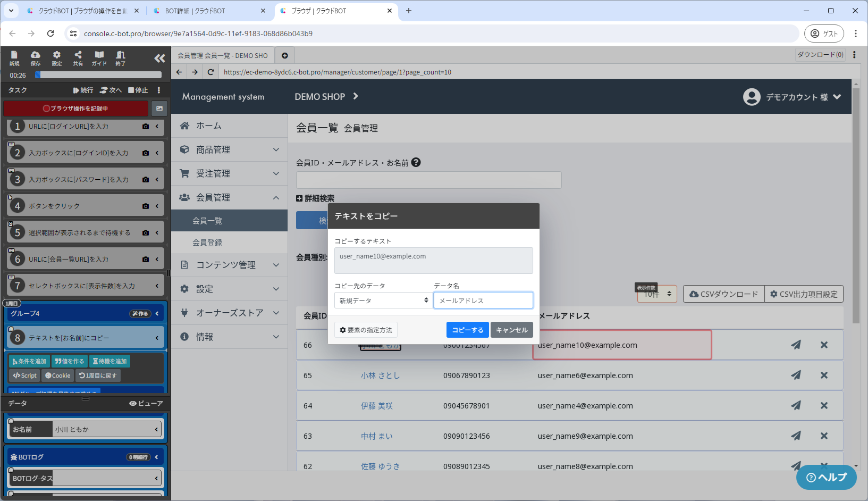The image size is (868, 501).
Task: Click the 続行 continue control
Action: (83, 90)
